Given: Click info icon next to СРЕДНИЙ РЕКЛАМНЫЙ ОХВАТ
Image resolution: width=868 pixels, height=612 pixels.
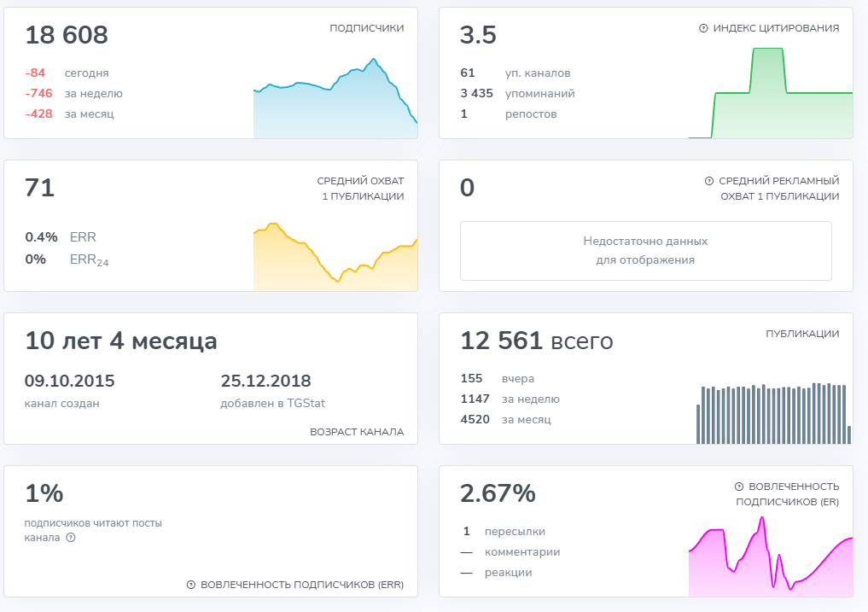Looking at the screenshot, I should point(708,181).
